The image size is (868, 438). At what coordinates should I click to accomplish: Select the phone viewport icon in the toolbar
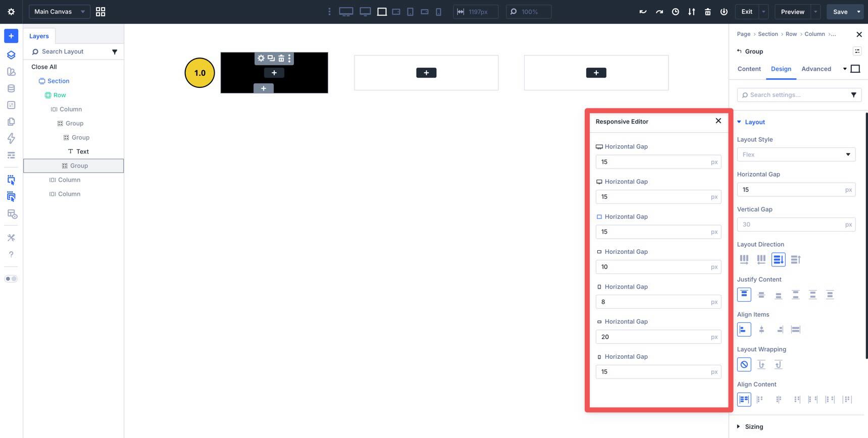[x=438, y=12]
